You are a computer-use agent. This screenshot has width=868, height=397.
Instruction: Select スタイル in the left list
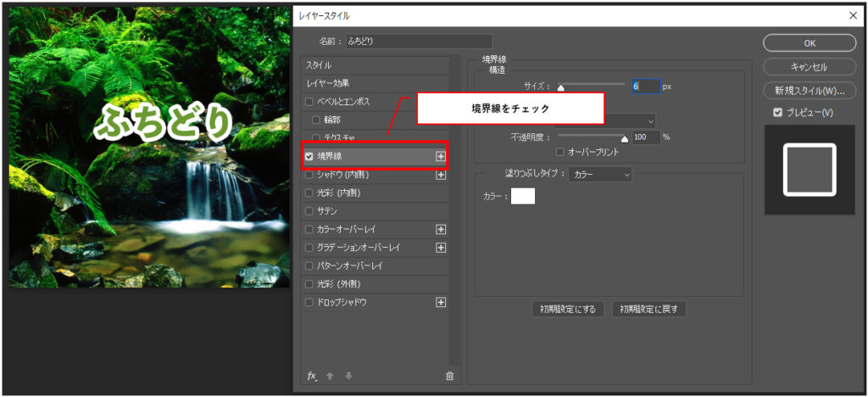(x=373, y=65)
